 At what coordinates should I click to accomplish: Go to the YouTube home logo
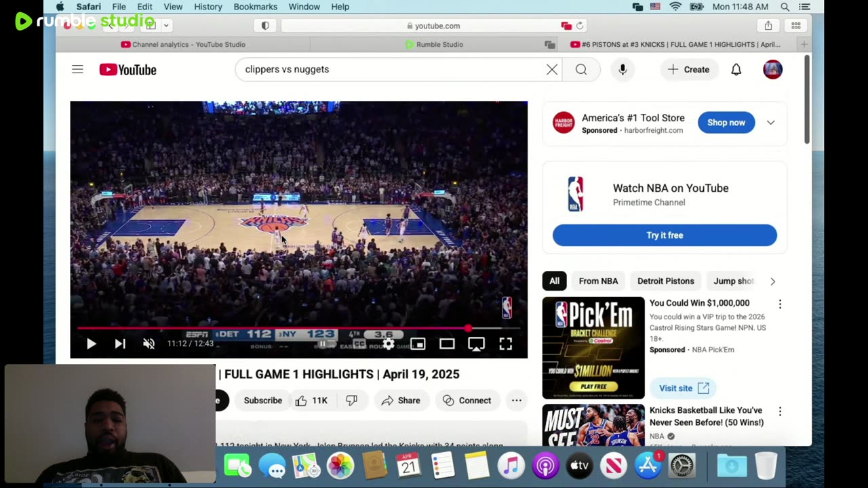(127, 69)
